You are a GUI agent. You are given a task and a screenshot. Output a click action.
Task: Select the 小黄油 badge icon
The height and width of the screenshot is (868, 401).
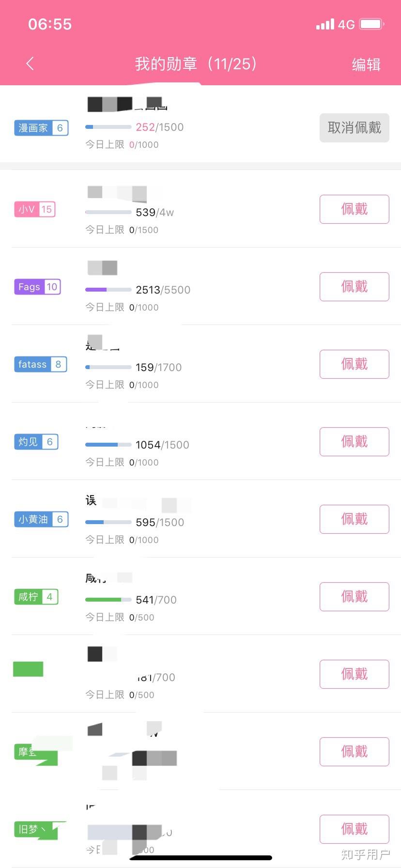coord(41,519)
